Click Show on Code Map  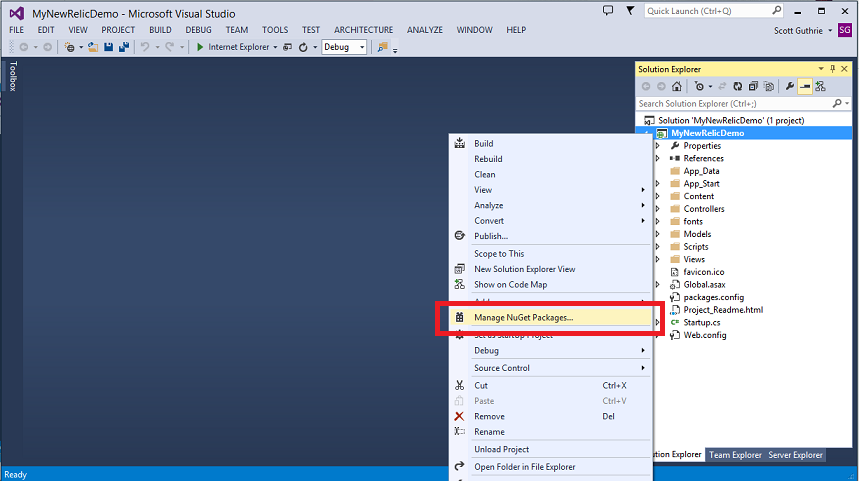551,284
